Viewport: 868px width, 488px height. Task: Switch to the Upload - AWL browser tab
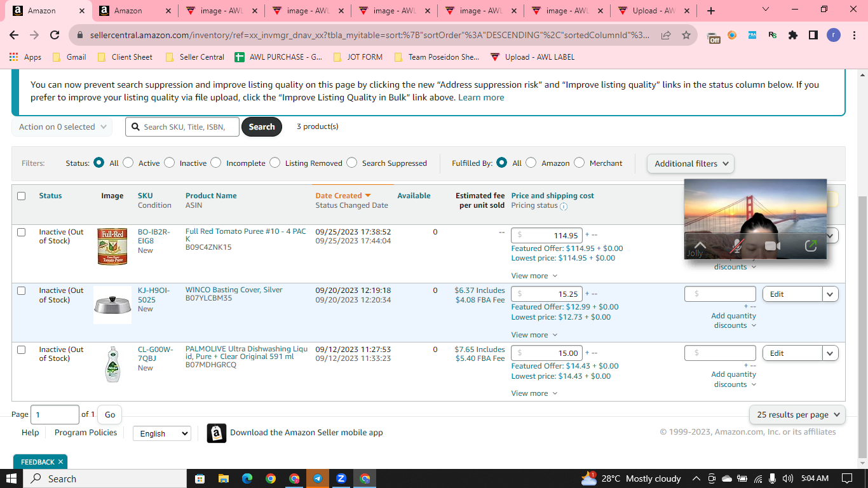653,11
